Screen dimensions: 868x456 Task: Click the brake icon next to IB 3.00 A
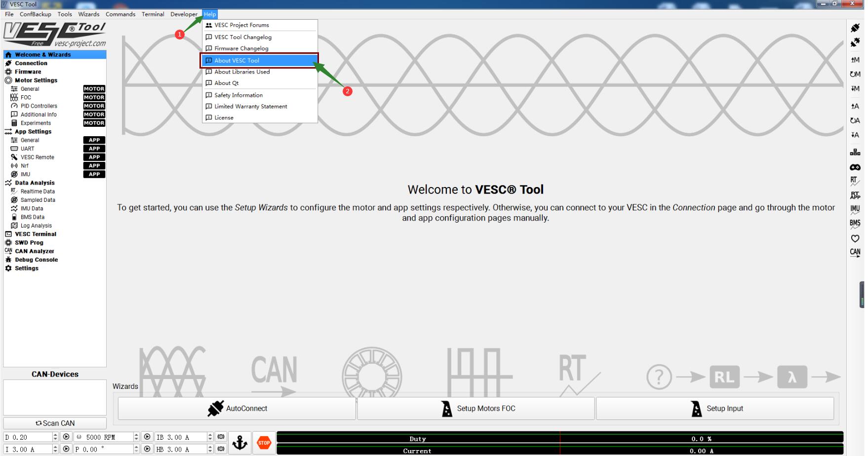tap(221, 437)
